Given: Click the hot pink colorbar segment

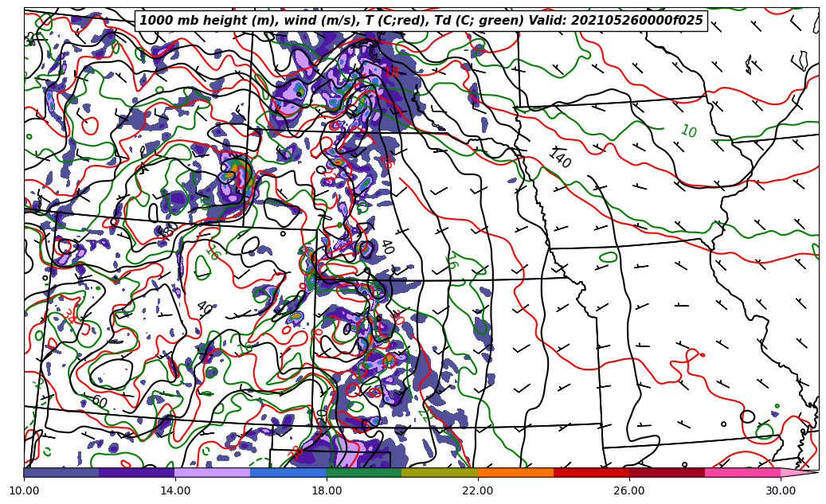Looking at the screenshot, I should [x=742, y=472].
